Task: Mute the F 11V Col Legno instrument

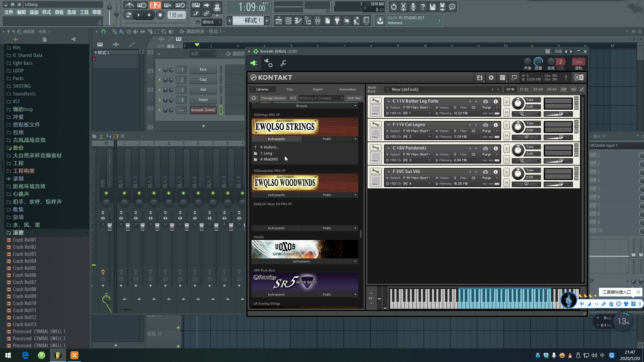Action: [506, 136]
